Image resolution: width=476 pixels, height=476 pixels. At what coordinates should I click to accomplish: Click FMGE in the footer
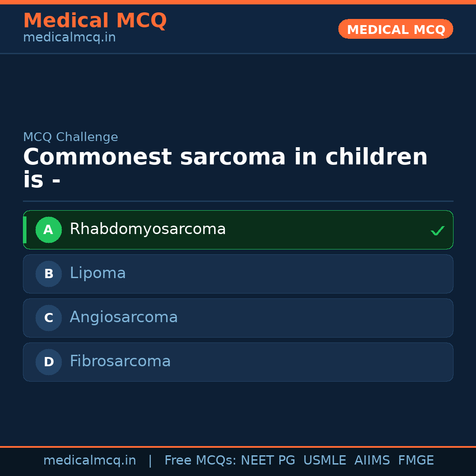tap(416, 461)
